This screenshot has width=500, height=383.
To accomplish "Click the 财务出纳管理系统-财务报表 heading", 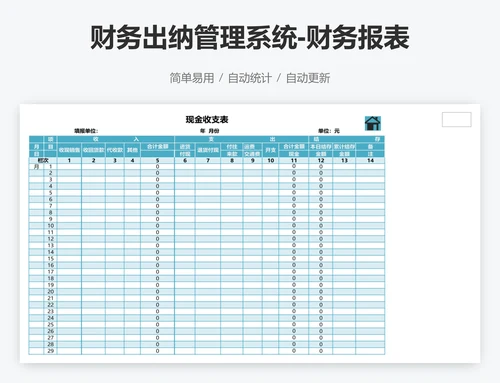I will click(x=250, y=38).
